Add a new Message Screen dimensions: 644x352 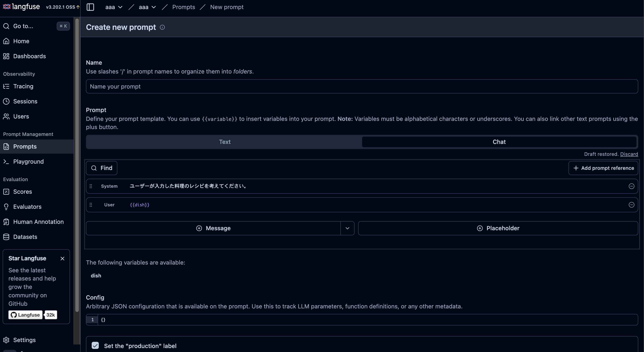coord(213,228)
